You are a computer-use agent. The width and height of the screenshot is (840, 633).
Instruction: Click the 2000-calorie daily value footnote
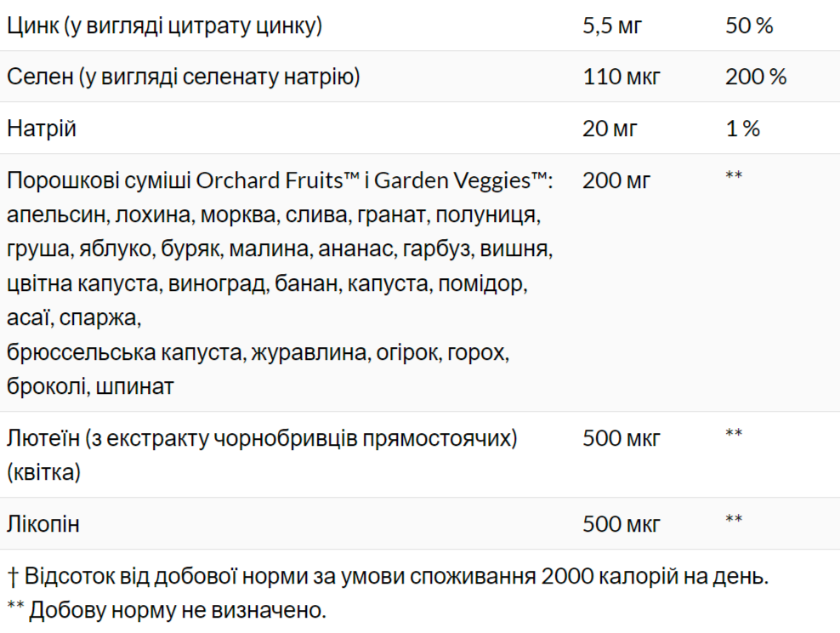coord(388,576)
